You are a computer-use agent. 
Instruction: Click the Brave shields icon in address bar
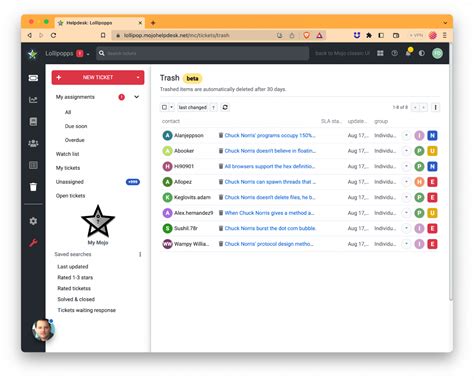[x=306, y=35]
